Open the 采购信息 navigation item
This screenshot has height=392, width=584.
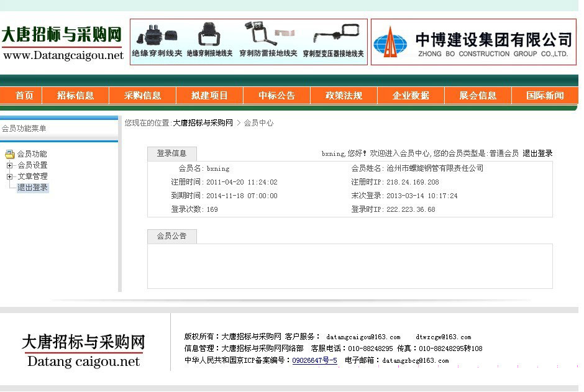coord(142,96)
